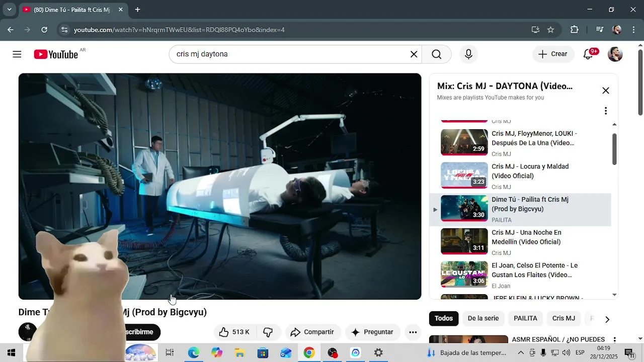Open a new browser tab
This screenshot has height=362, width=644.
pos(137,10)
